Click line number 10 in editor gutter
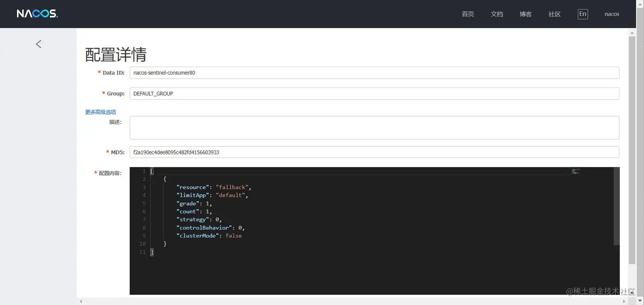 142,244
